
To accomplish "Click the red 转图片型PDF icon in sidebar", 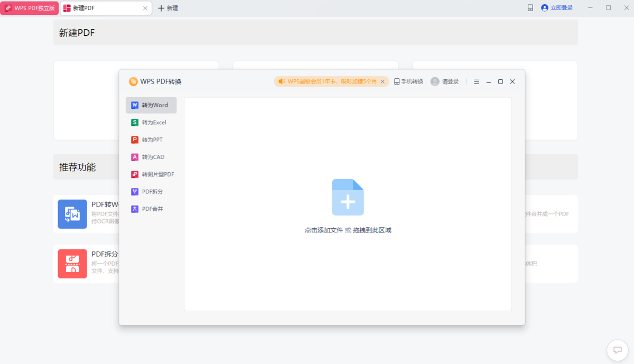I will [135, 174].
